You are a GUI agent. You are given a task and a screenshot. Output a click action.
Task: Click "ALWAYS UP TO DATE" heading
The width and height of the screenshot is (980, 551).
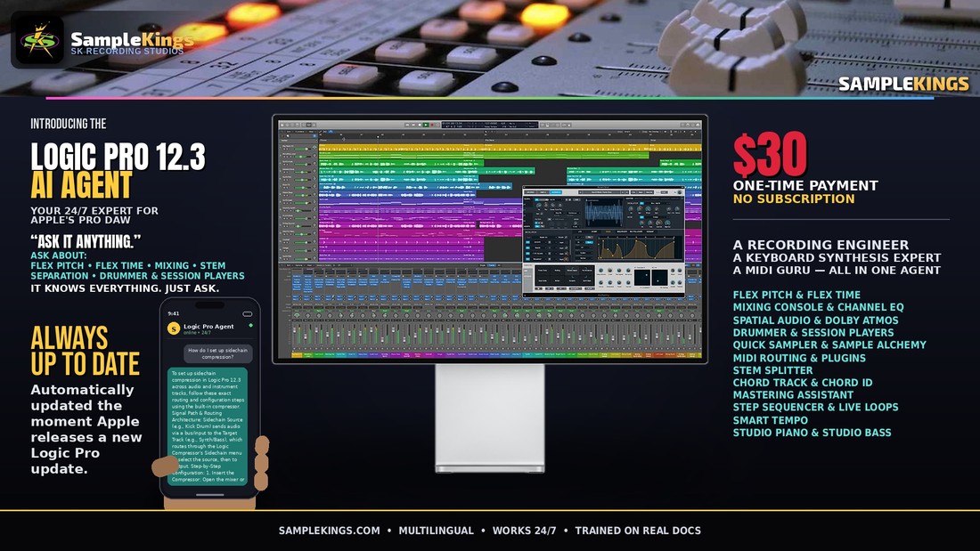[x=85, y=351]
